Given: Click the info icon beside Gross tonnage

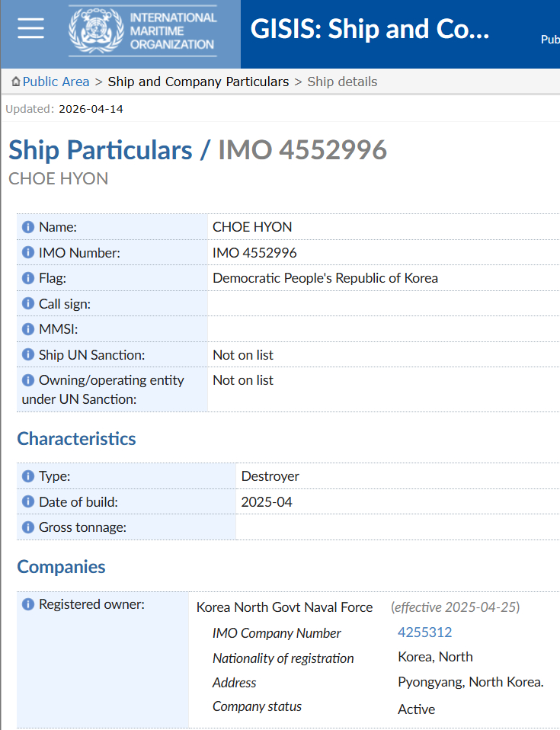Looking at the screenshot, I should 28,527.
